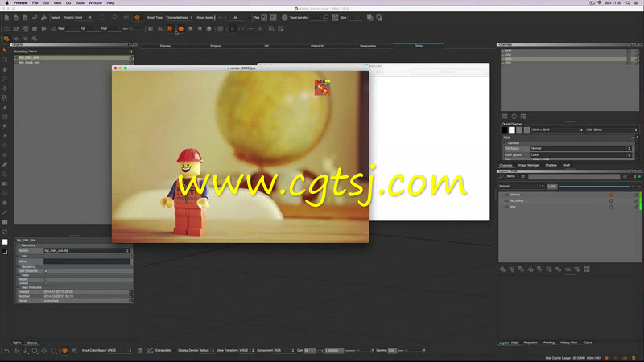Open the Tools menu
The height and width of the screenshot is (362, 644).
pos(80,3)
